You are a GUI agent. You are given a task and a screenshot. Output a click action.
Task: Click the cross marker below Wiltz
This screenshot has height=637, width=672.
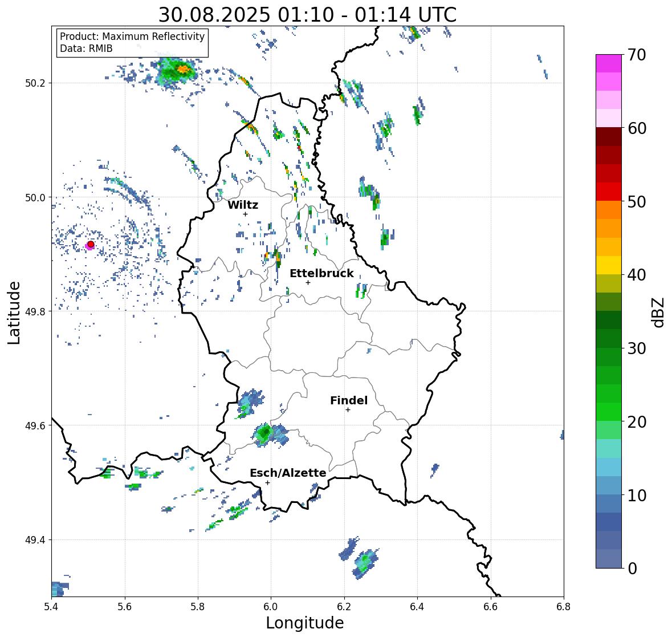coord(245,214)
